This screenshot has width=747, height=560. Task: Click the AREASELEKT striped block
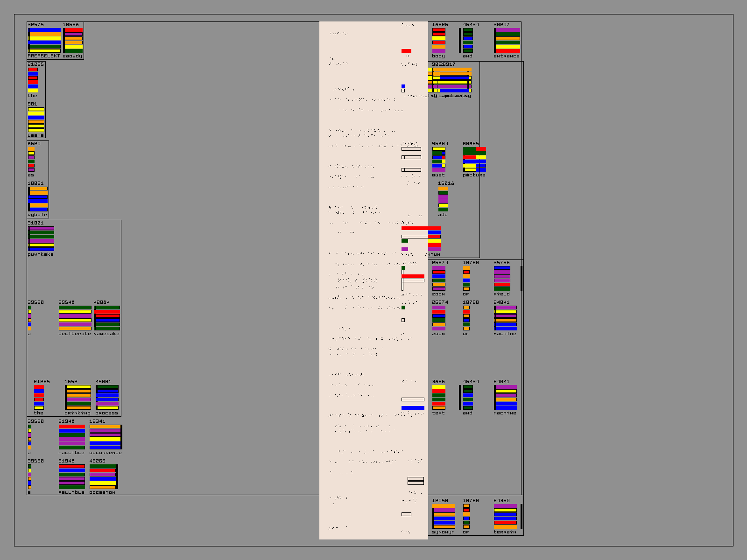[x=44, y=41]
